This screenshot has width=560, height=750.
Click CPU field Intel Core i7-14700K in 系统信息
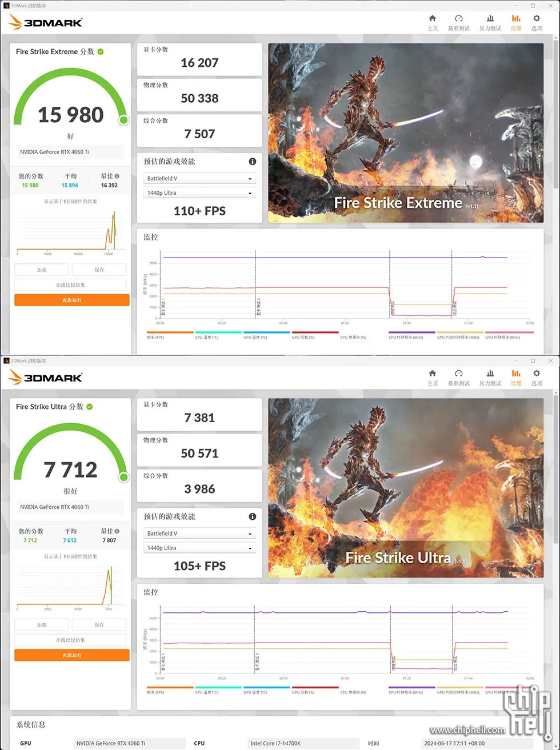(x=303, y=743)
